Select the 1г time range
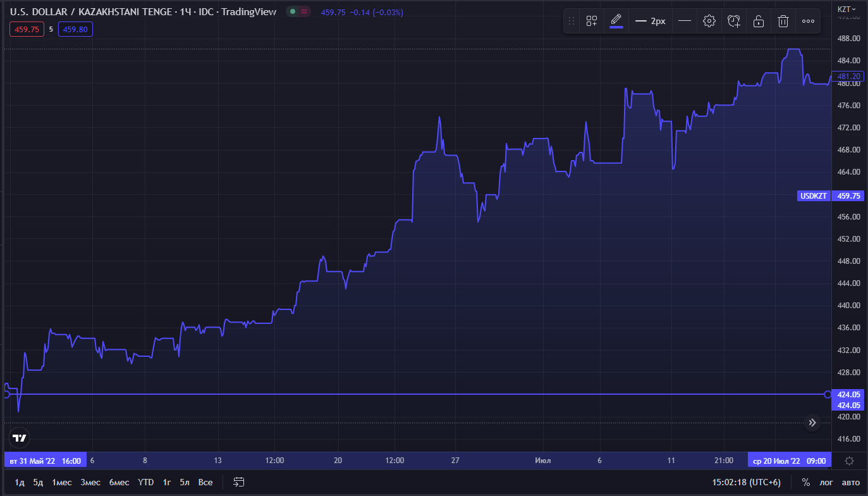Screen dimensions: 868x496 point(167,482)
